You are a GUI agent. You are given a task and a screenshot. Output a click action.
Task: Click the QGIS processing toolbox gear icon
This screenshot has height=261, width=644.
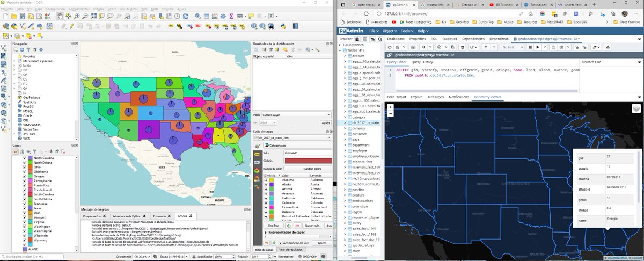coord(223,16)
